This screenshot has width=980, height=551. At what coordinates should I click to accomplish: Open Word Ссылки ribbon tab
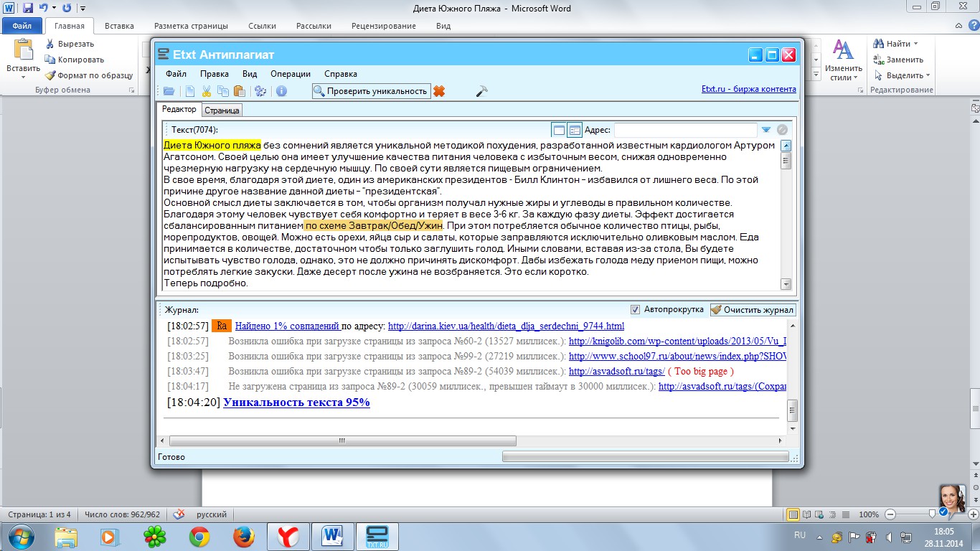[262, 26]
